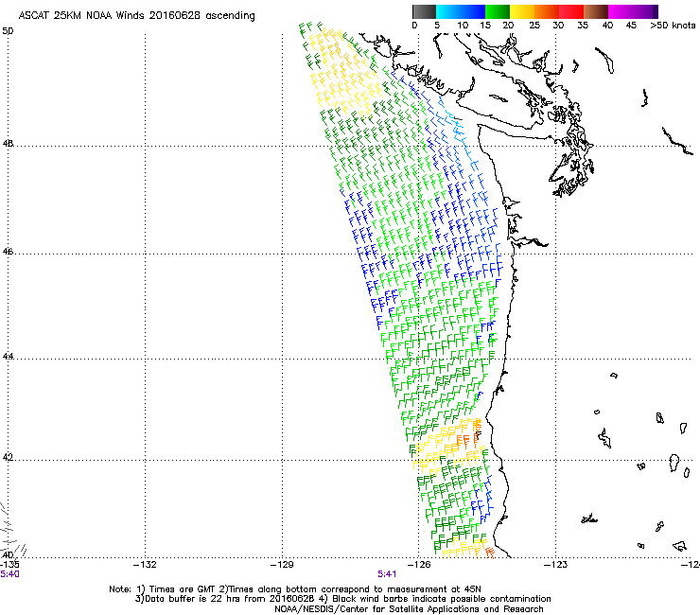Screen dimensions: 700x615
Task: Click the magenta-purple 40–50 knots legend segment
Action: (x=633, y=11)
